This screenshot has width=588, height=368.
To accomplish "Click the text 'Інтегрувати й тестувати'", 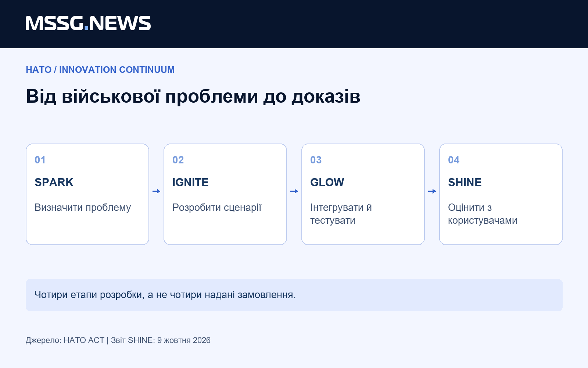I will pos(341,214).
